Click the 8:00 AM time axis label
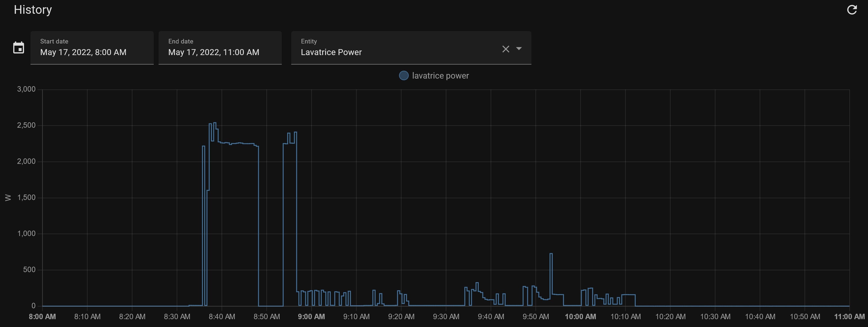The width and height of the screenshot is (868, 327). tap(42, 317)
